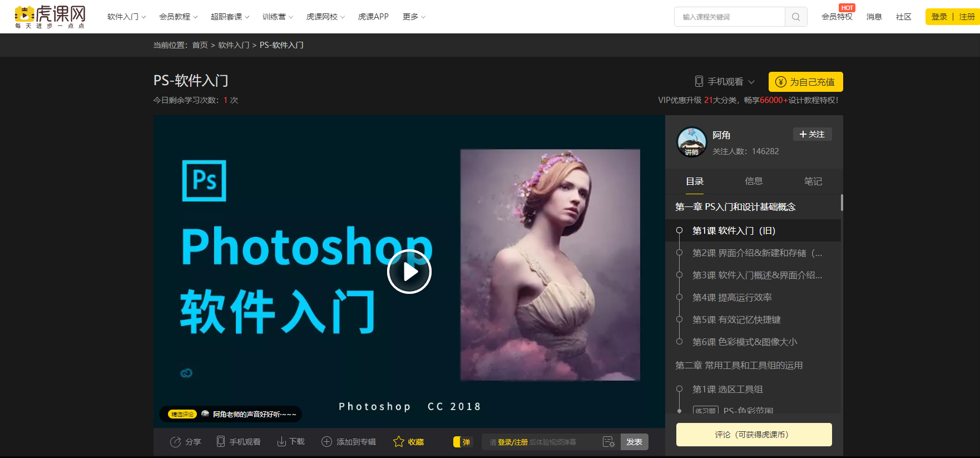Switch to the 目录 tab

click(x=695, y=181)
